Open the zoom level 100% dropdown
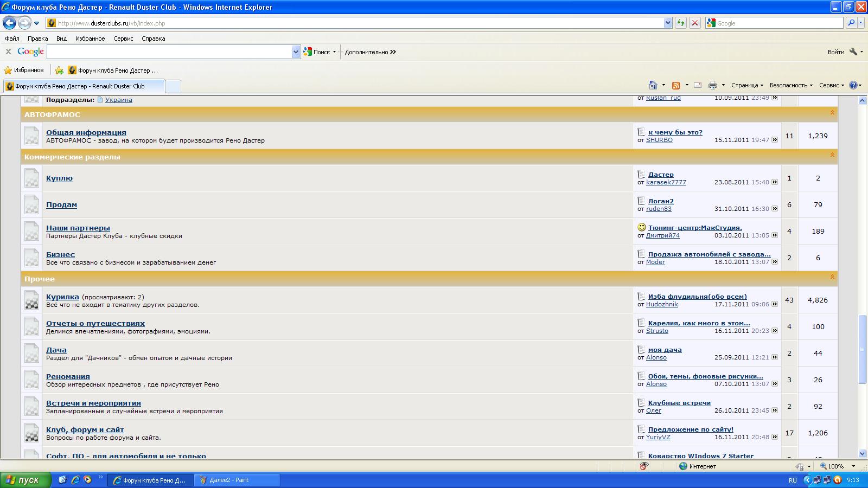The image size is (868, 488). 853,466
